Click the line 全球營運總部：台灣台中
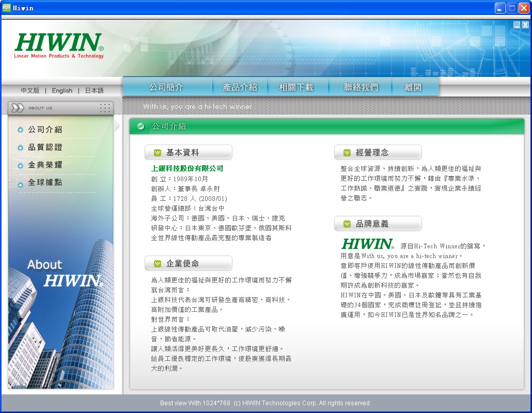The width and height of the screenshot is (532, 413). click(187, 209)
